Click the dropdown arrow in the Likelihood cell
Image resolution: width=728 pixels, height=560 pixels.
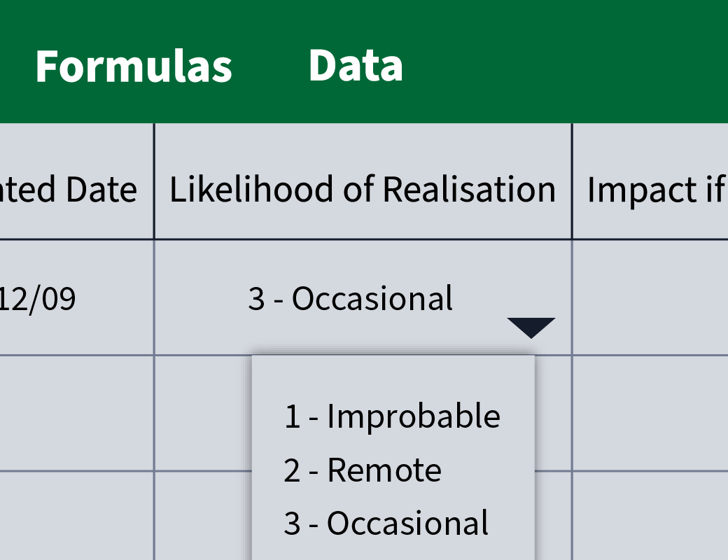click(531, 328)
